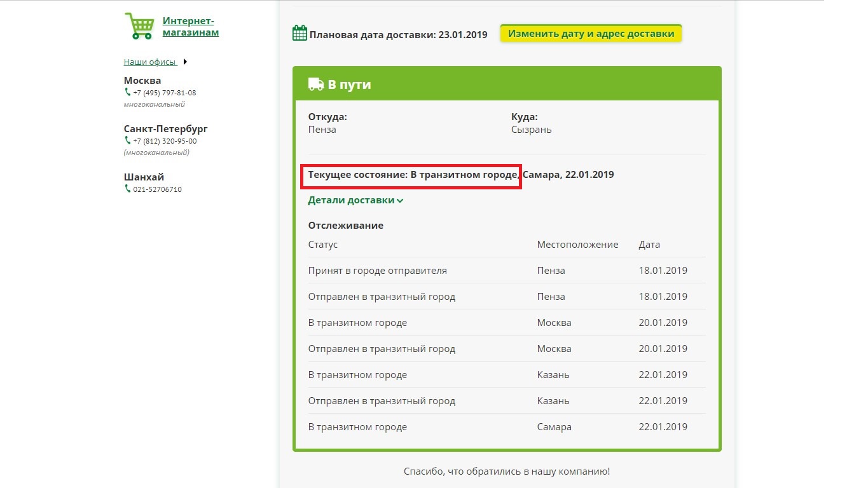Image resolution: width=868 pixels, height=488 pixels.
Task: Click the calendar icon beside delivery date
Action: (x=300, y=33)
